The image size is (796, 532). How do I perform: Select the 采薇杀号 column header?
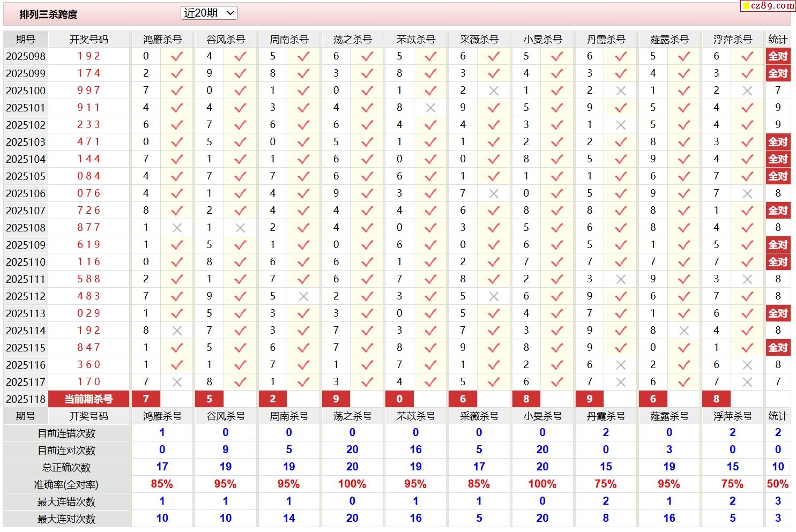click(479, 40)
